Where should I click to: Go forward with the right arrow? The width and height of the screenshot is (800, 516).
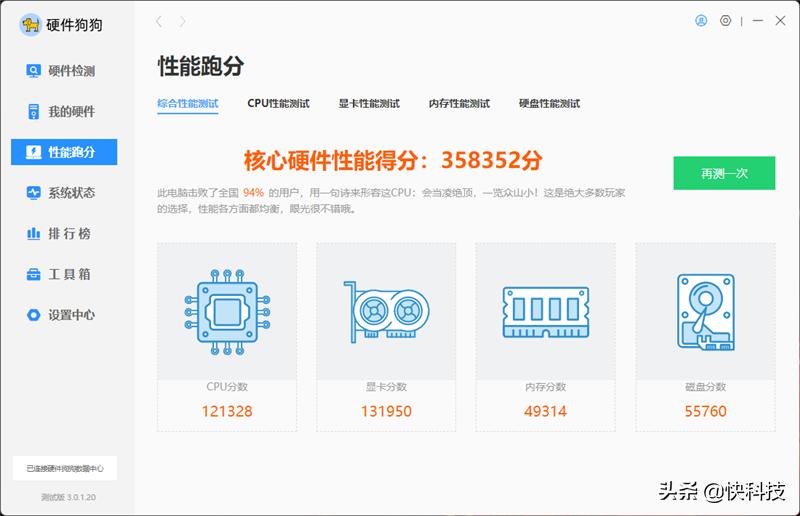coord(182,21)
